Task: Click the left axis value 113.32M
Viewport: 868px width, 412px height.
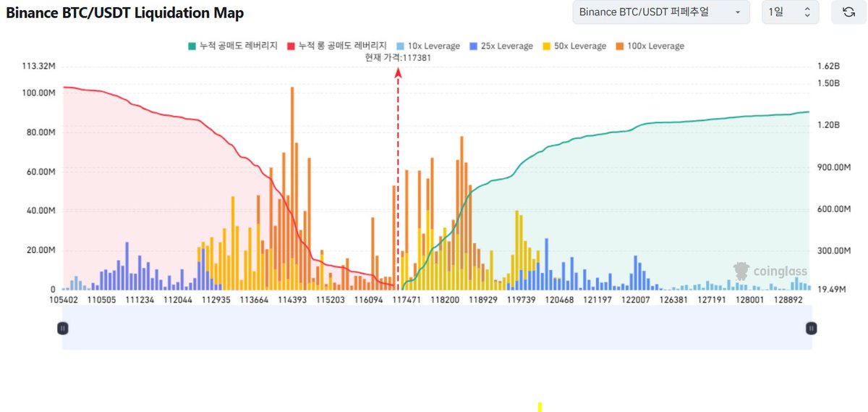Action: 40,67
